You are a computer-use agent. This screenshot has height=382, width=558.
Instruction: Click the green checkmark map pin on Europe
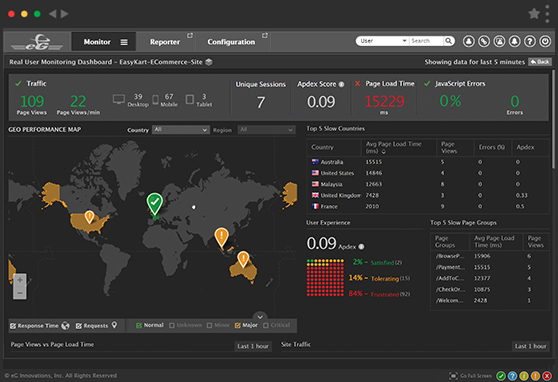[155, 204]
